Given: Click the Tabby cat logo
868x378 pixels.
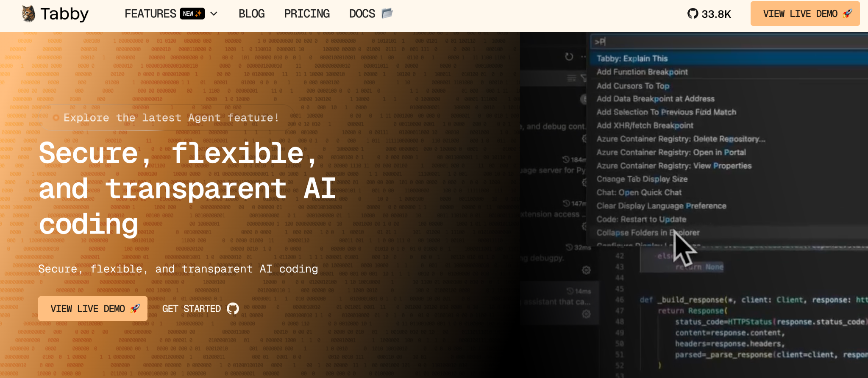Looking at the screenshot, I should tap(28, 14).
